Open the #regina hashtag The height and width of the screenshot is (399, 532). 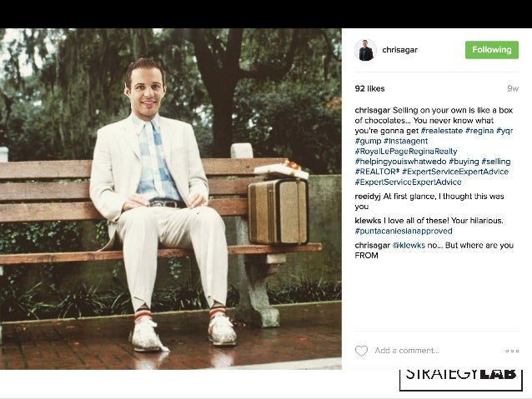click(x=479, y=131)
